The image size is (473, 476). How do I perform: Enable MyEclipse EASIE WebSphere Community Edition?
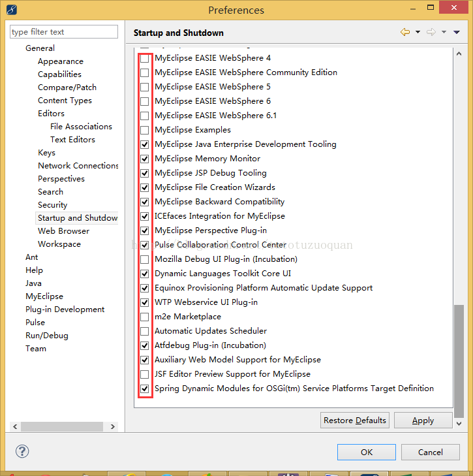[x=145, y=72]
